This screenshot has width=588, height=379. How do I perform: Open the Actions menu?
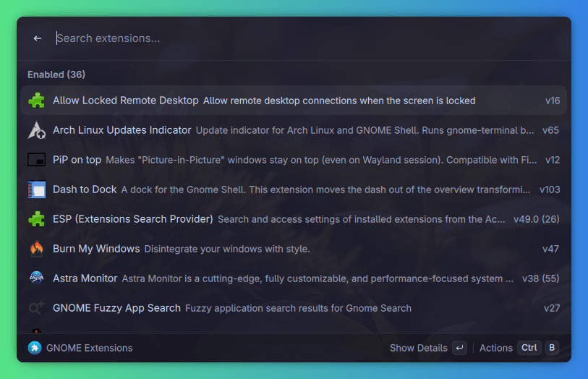495,348
